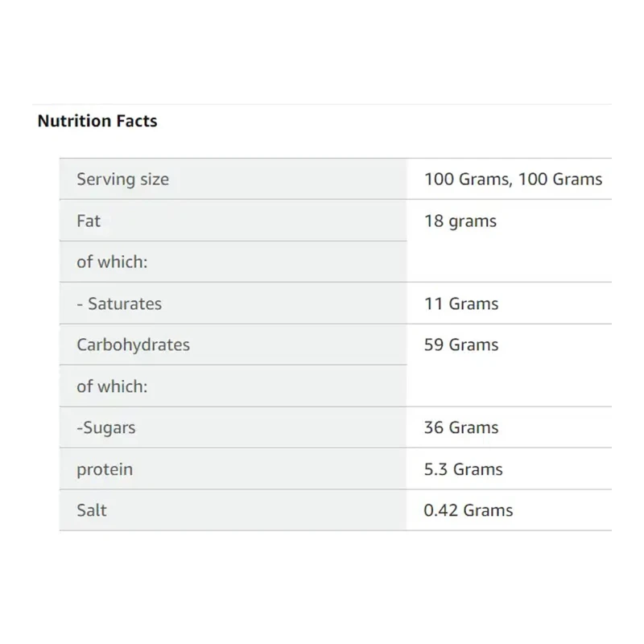Select the Salt row label
The height and width of the screenshot is (644, 644).
92,510
